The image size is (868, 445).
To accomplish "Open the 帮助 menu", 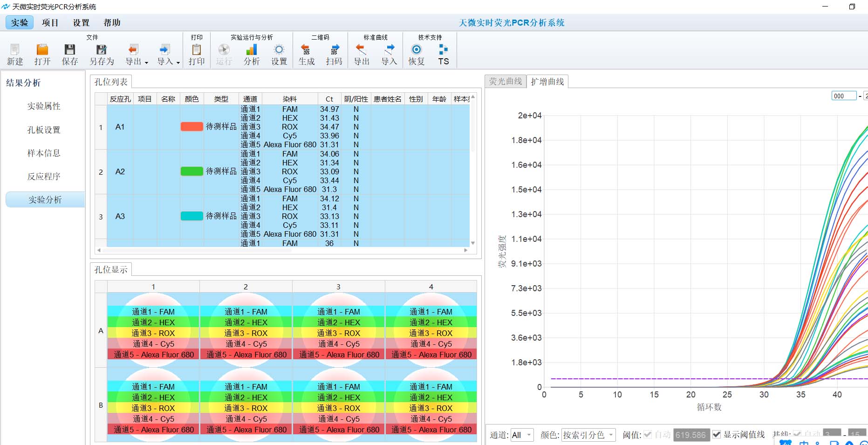I will click(x=112, y=22).
